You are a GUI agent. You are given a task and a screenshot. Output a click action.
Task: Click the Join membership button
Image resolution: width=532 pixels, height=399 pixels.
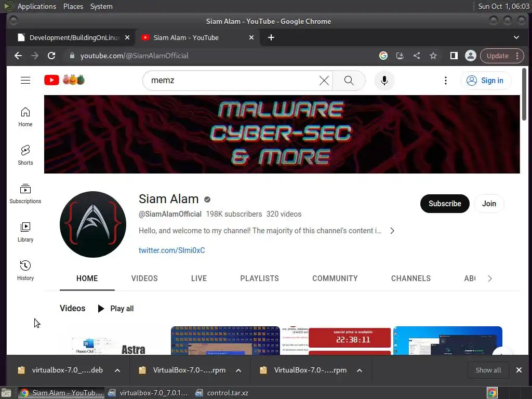click(489, 204)
